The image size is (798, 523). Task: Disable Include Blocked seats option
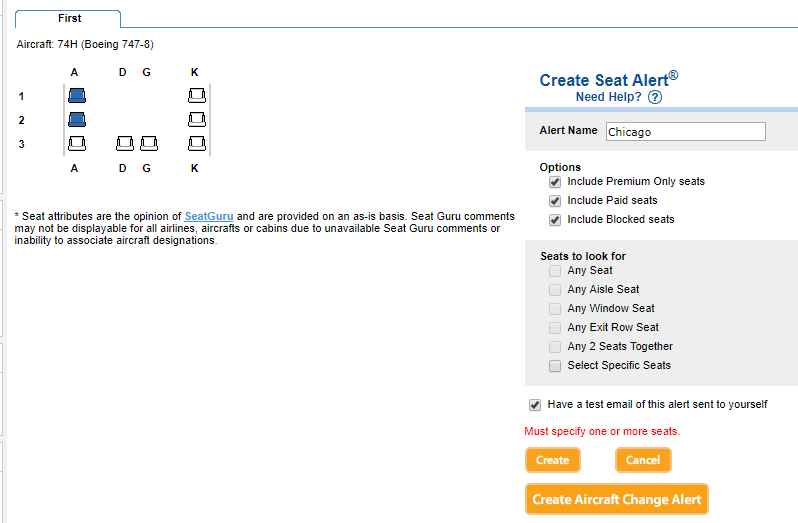click(x=555, y=220)
